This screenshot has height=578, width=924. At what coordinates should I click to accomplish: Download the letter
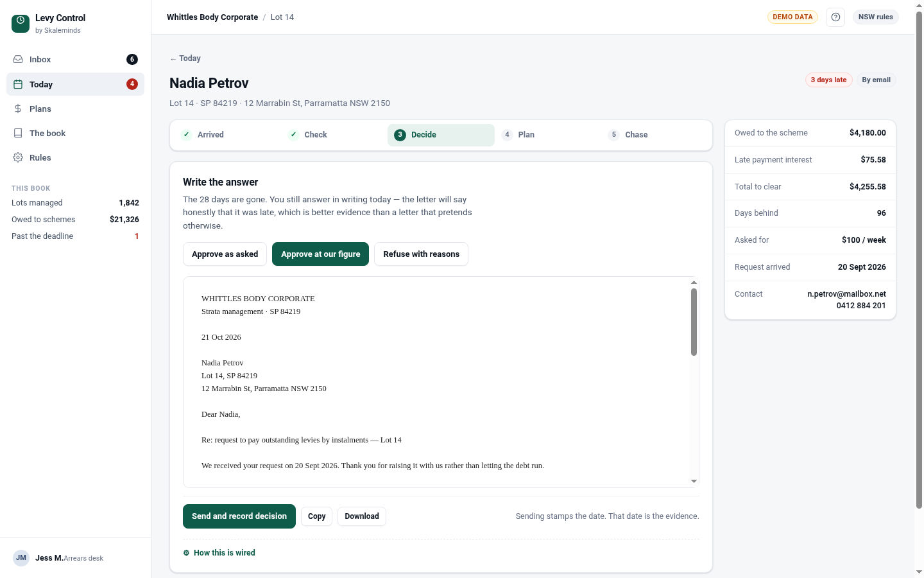[x=362, y=516]
